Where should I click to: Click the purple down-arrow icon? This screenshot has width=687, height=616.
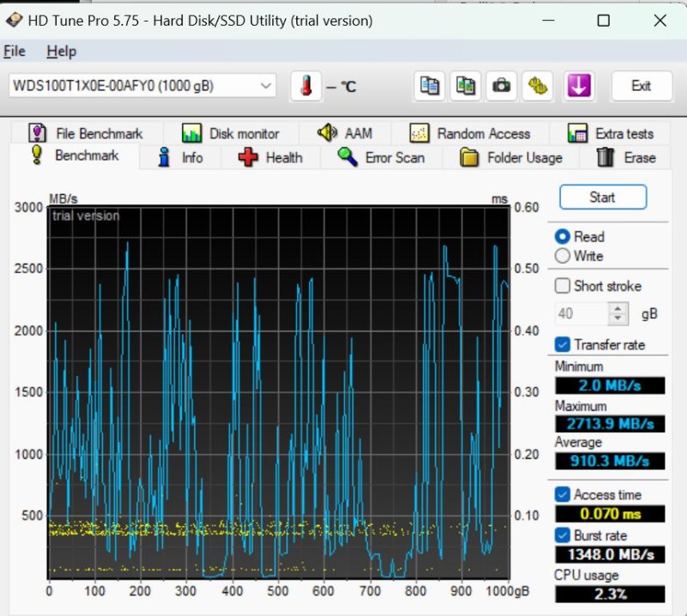[x=579, y=86]
